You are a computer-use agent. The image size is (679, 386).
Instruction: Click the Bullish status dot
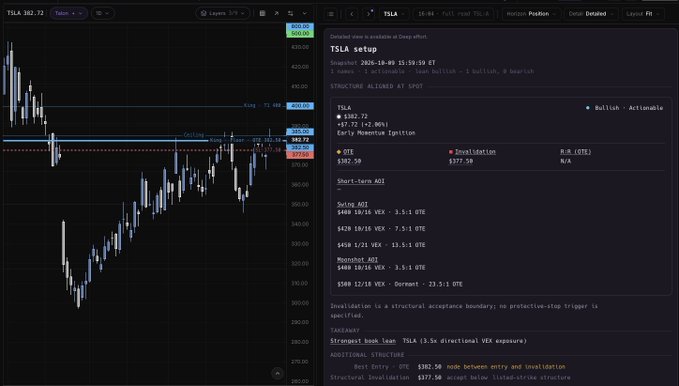click(x=588, y=108)
